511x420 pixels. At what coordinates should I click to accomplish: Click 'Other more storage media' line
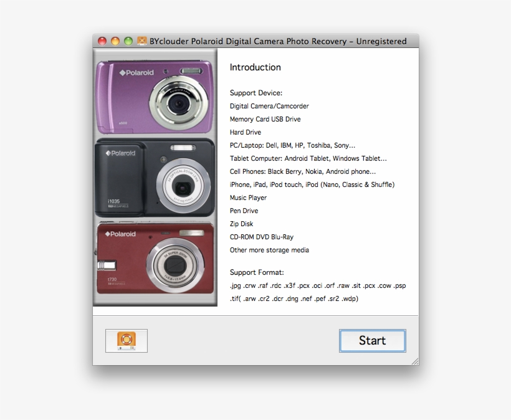(269, 250)
